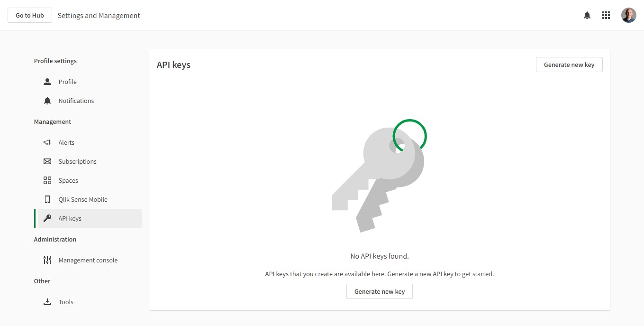
Task: Click the Subscriptions envelope icon
Action: coord(47,161)
